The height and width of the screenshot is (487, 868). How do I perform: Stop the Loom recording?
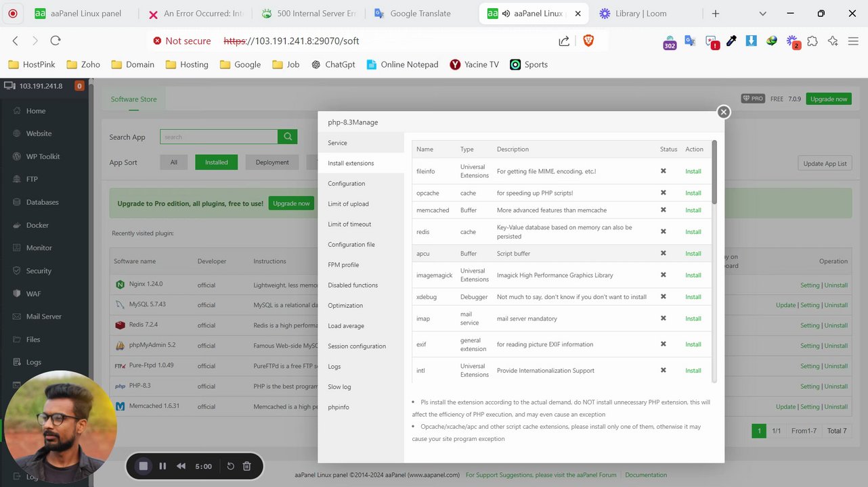tap(143, 466)
